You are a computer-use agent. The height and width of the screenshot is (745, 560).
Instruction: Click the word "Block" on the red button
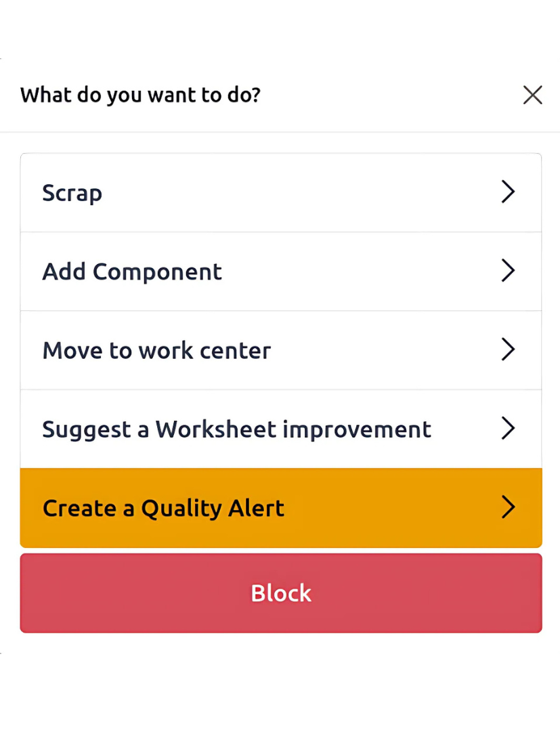tap(281, 593)
